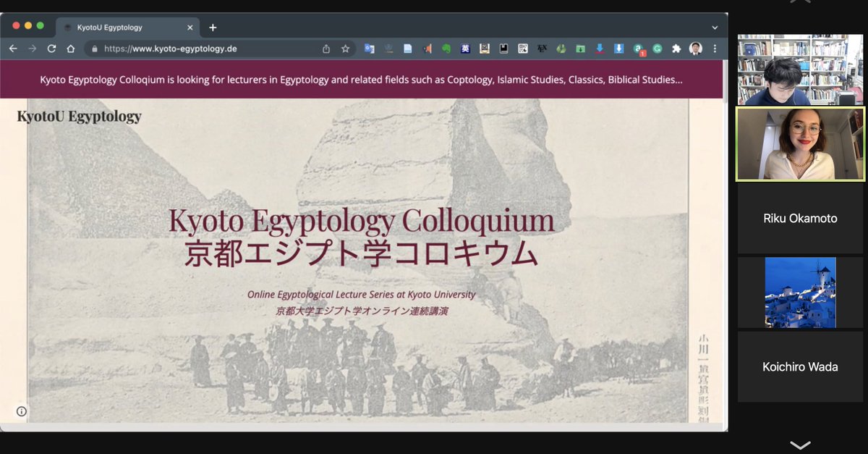Screen dimensions: 868x454
Task: Select the blue windmill photo participant tile
Action: tap(800, 293)
